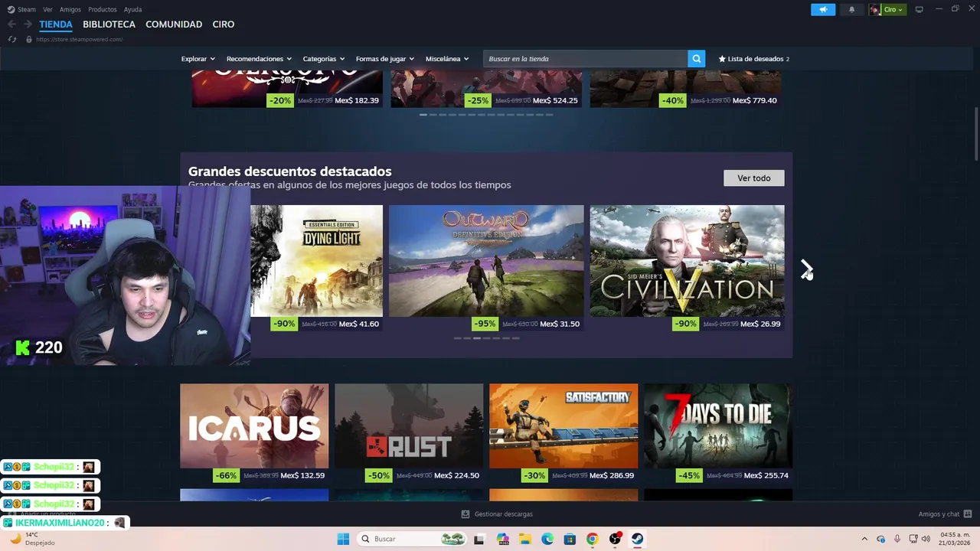
Task: Open Microsoft 365 Copilot from taskbar
Action: 502,539
